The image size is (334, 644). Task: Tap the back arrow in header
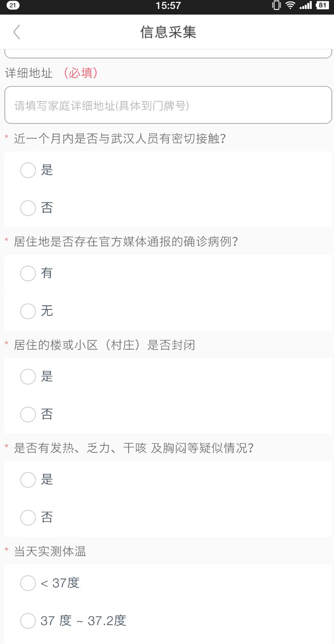point(17,32)
